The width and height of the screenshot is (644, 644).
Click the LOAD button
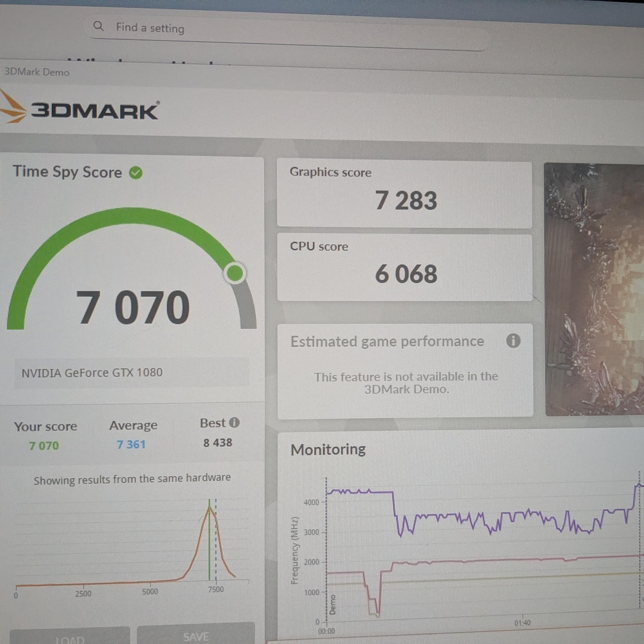[x=70, y=636]
